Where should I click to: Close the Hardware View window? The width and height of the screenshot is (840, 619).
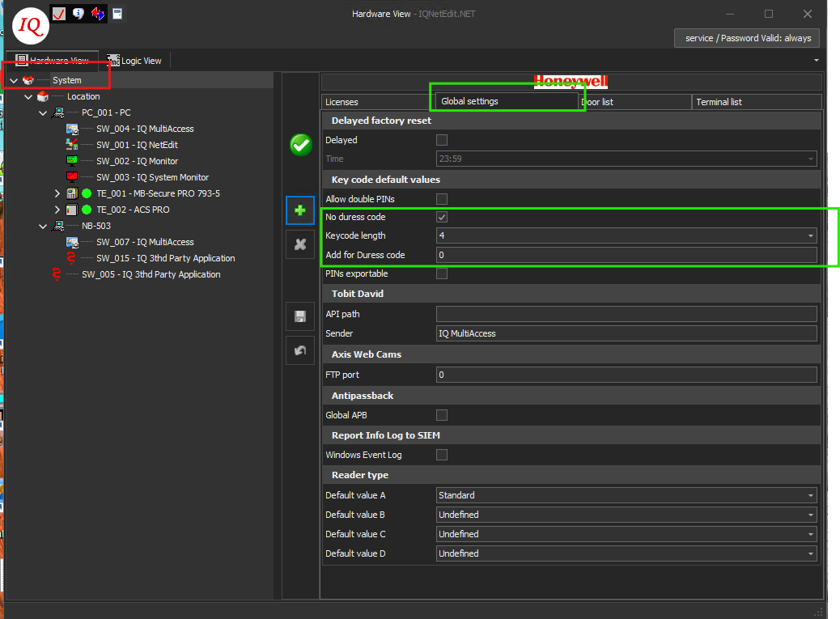tap(808, 14)
